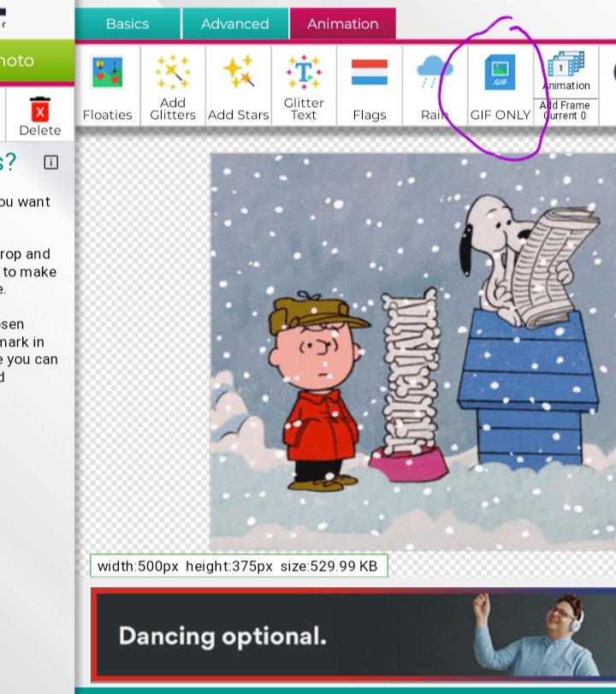Image resolution: width=616 pixels, height=694 pixels.
Task: Open the Floaties animation tool
Action: coord(107,86)
